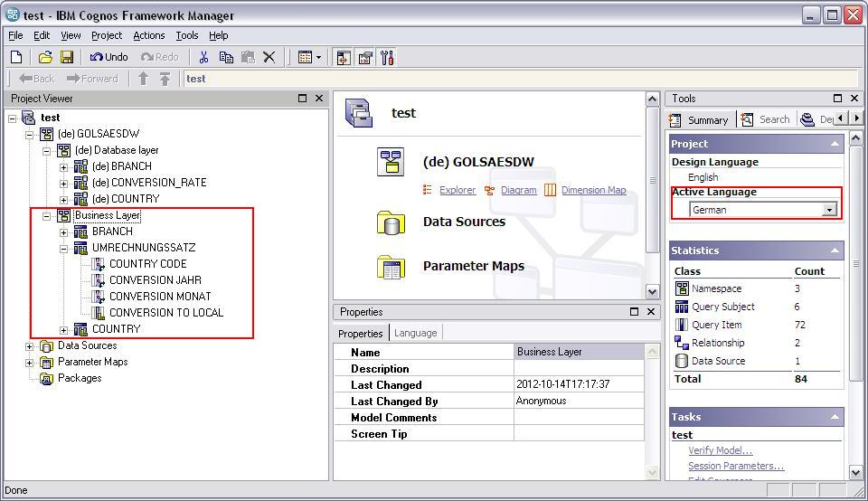Select the CONVERSION JAHR query item
The image size is (868, 501).
[155, 280]
